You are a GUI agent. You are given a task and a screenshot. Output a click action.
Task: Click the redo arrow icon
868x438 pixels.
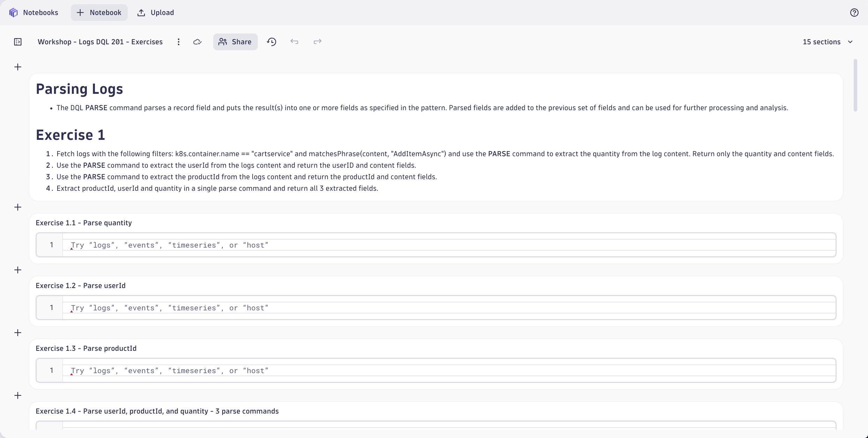(317, 42)
